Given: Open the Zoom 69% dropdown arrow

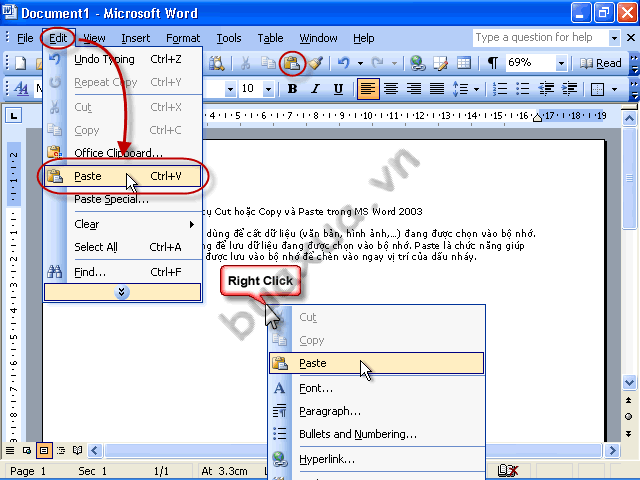Looking at the screenshot, I should click(x=561, y=63).
